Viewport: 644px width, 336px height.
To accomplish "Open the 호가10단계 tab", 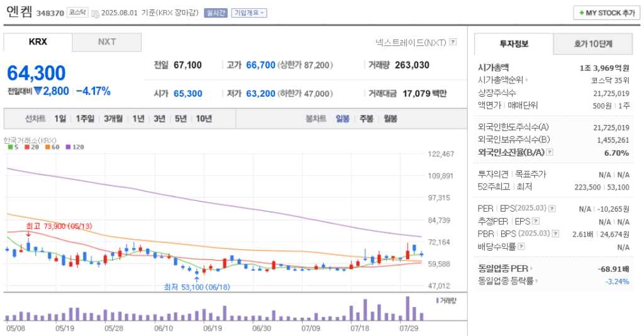I will (x=593, y=44).
